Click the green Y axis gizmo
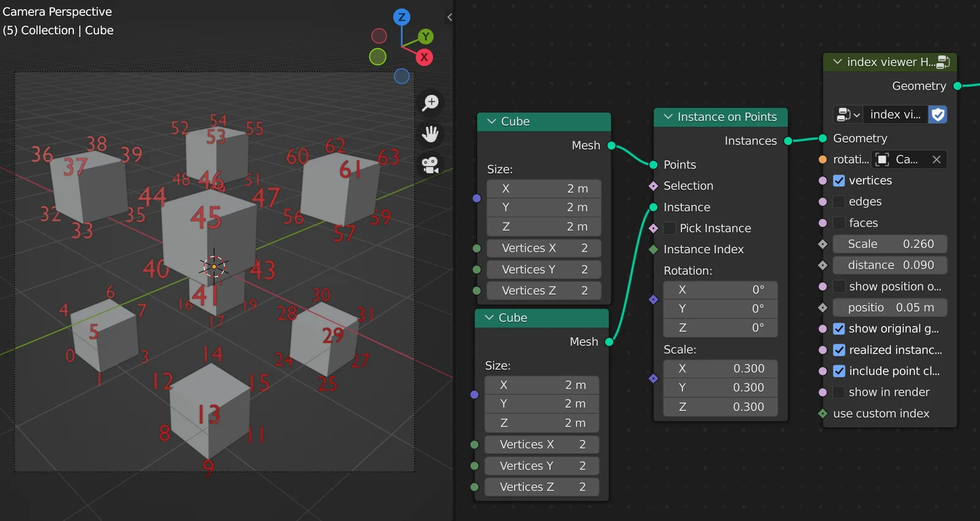980x521 pixels. pyautogui.click(x=426, y=37)
